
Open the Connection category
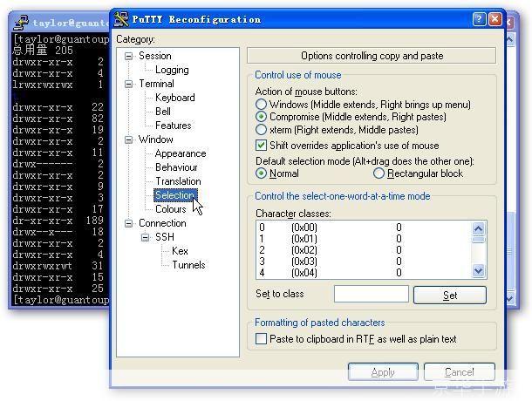point(162,223)
